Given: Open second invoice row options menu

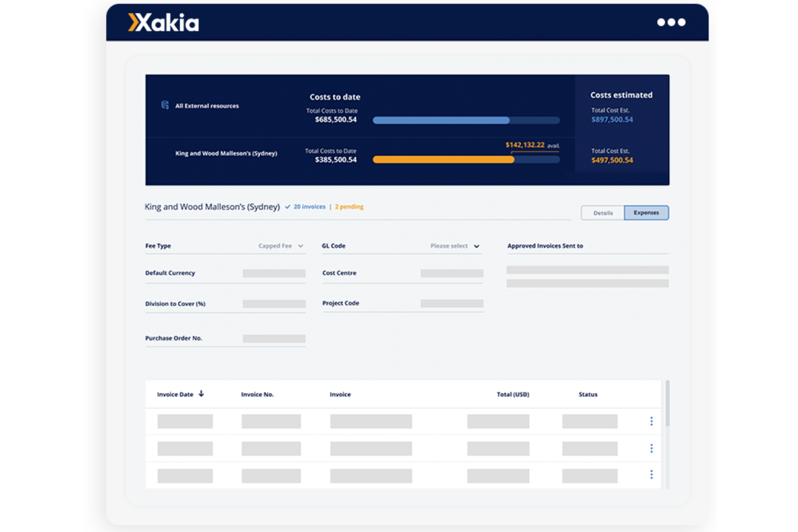Looking at the screenshot, I should tap(651, 448).
